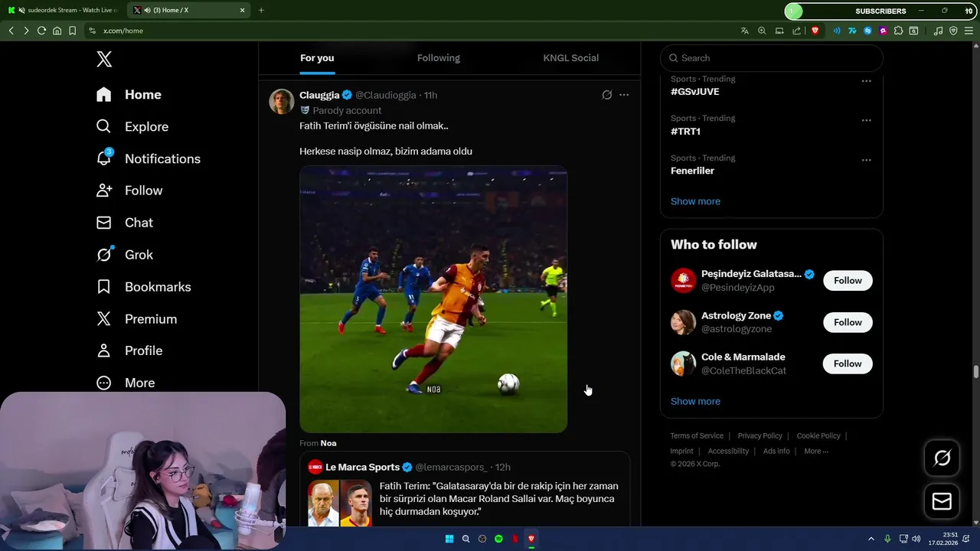Click the translate page icon
This screenshot has height=551, width=980.
click(744, 31)
